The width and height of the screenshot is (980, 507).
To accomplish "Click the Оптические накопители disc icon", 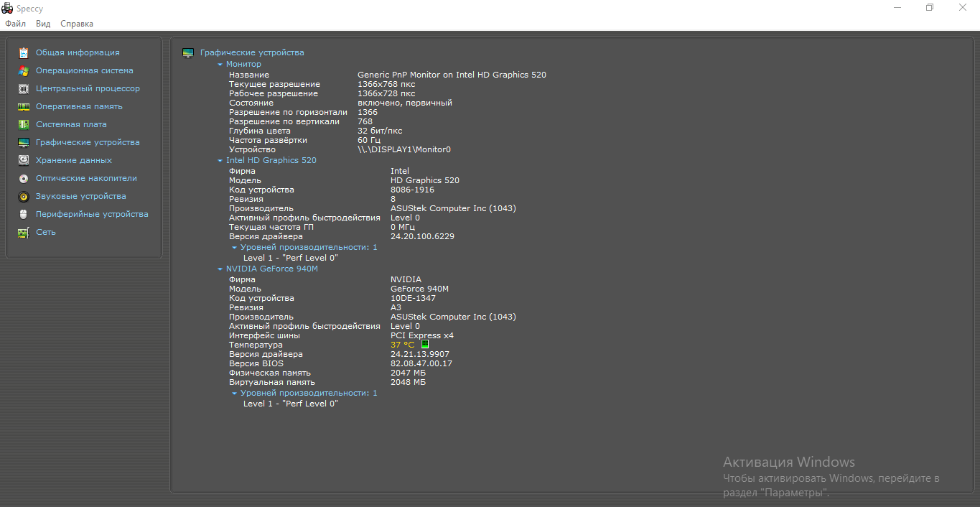I will [24, 178].
